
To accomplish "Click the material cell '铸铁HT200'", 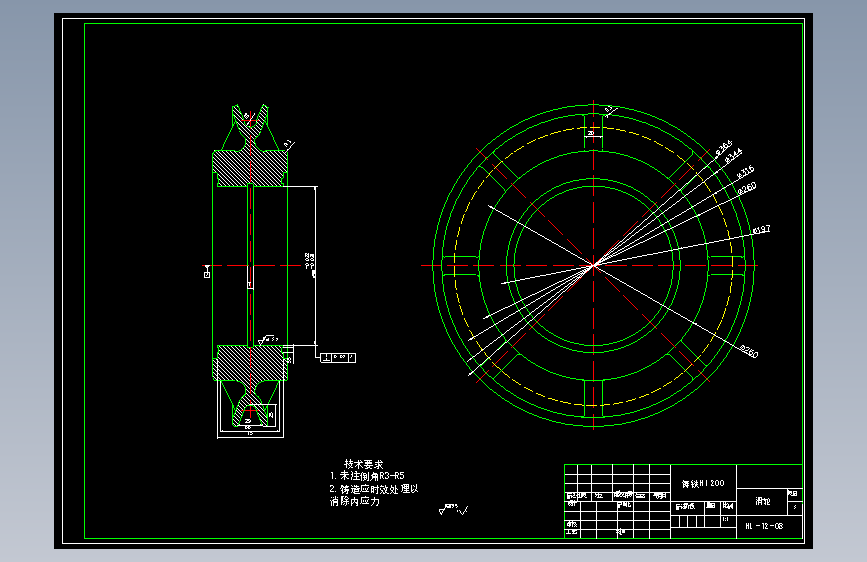I will point(703,483).
